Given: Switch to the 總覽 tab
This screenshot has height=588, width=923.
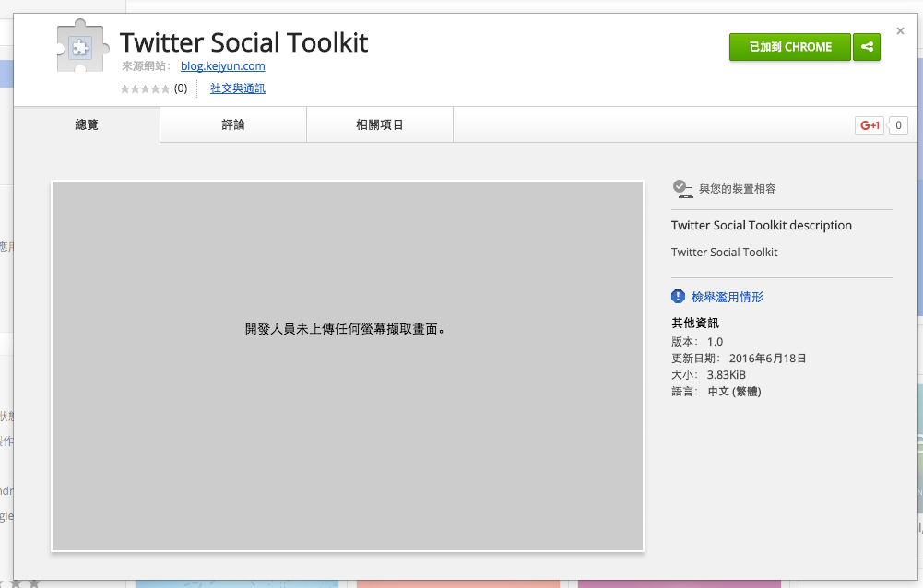Looking at the screenshot, I should [x=87, y=125].
